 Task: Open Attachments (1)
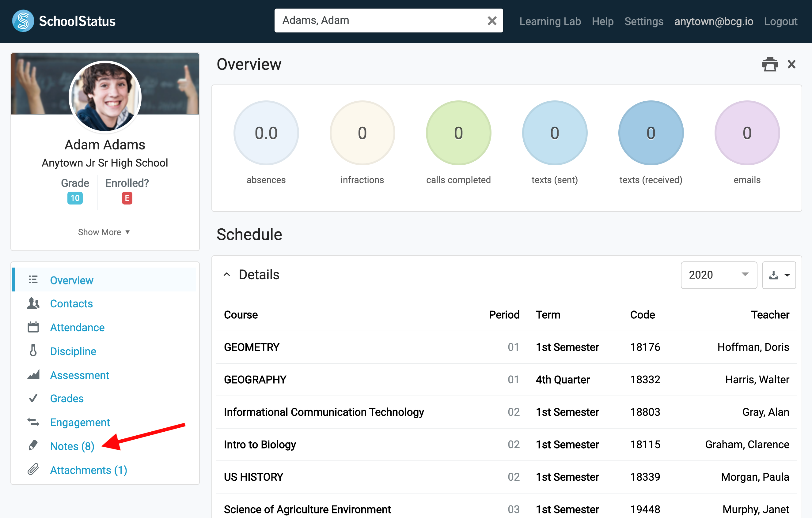coord(89,470)
